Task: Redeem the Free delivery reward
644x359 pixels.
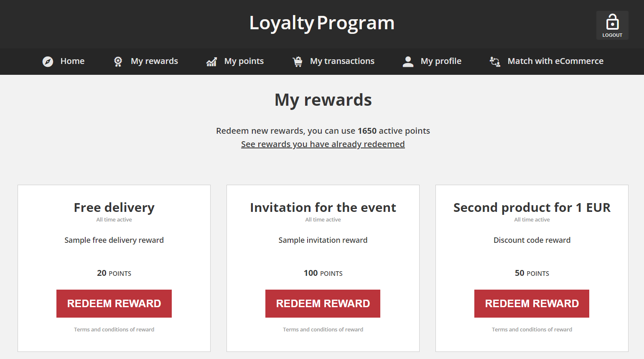Action: 114,303
